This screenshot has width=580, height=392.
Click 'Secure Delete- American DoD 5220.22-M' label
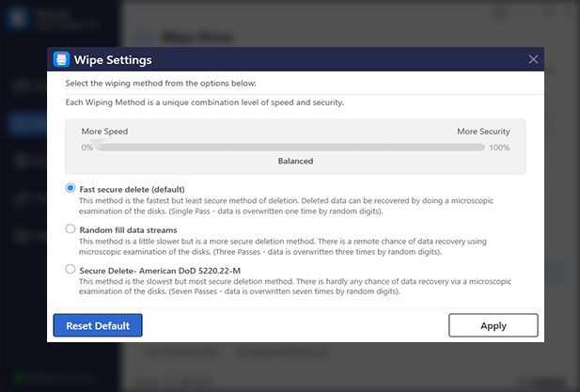coord(160,271)
